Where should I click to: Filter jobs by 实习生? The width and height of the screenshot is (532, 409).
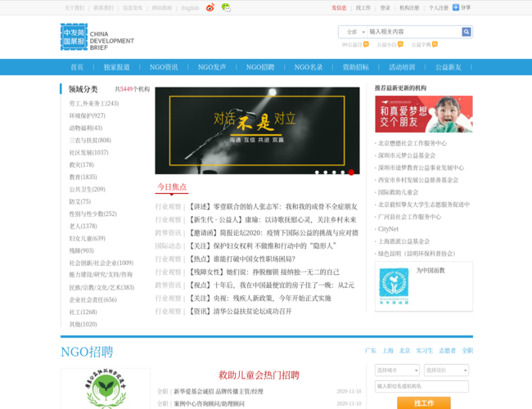[425, 351]
